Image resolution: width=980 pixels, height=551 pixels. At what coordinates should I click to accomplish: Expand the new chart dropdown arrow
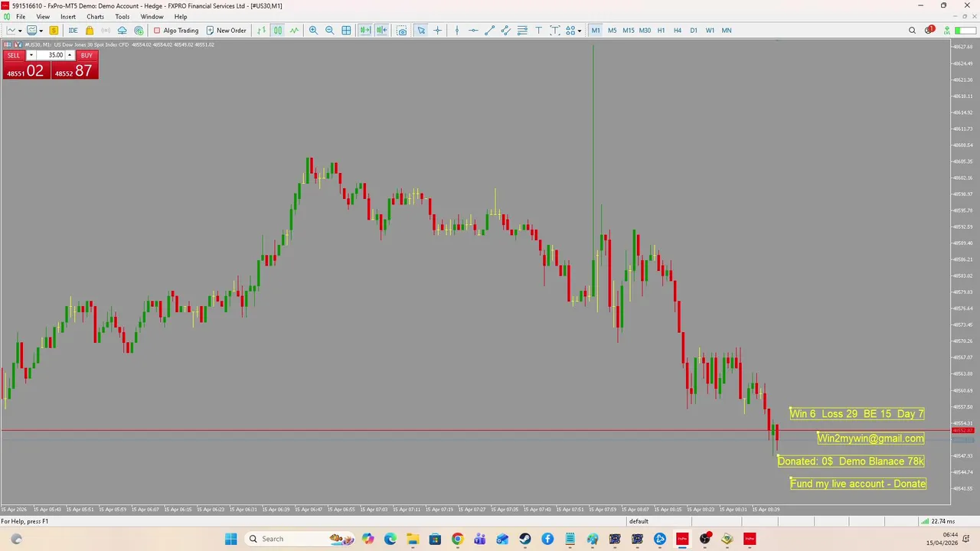click(x=20, y=31)
